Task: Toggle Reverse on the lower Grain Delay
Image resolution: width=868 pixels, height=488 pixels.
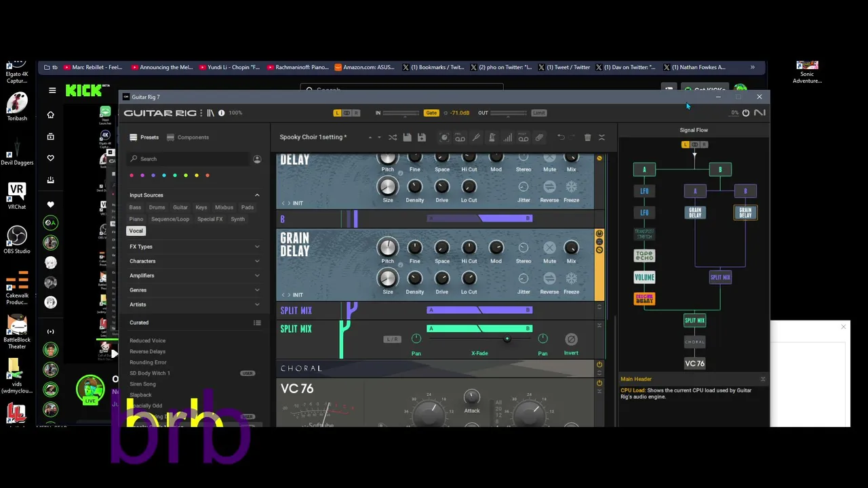Action: pyautogui.click(x=549, y=279)
